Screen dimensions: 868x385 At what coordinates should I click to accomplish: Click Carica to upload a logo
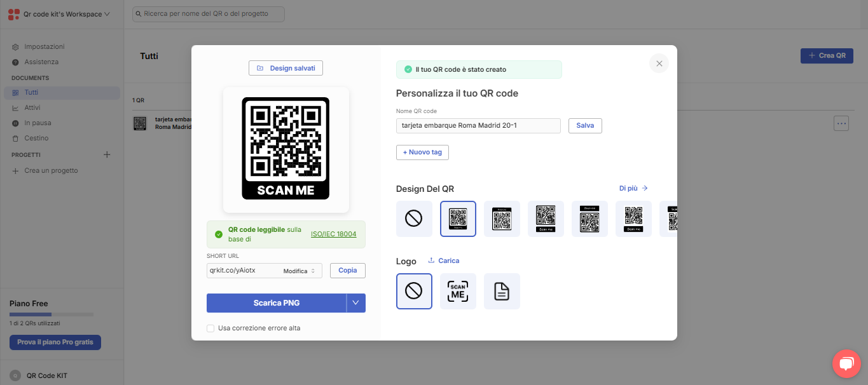tap(444, 261)
